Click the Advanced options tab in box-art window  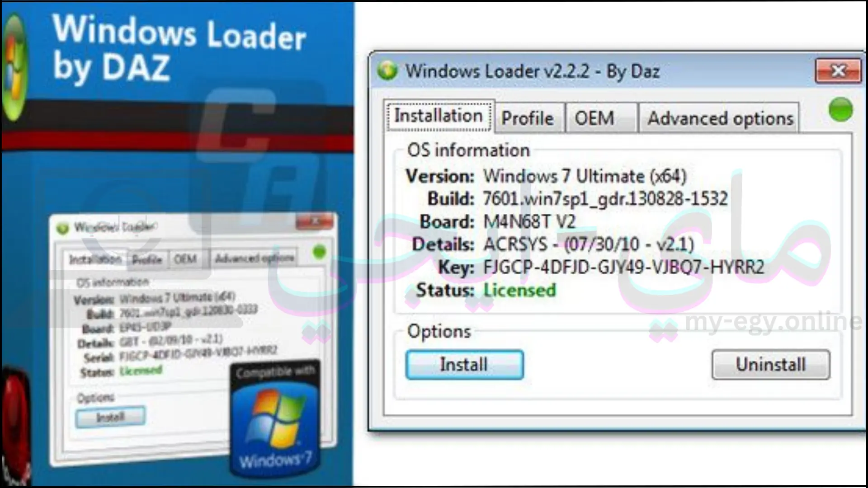[x=254, y=258]
